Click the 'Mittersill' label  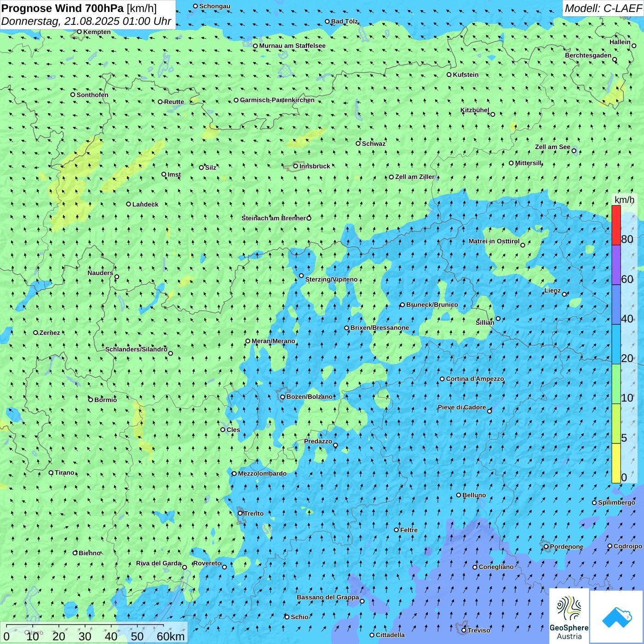pos(529,163)
